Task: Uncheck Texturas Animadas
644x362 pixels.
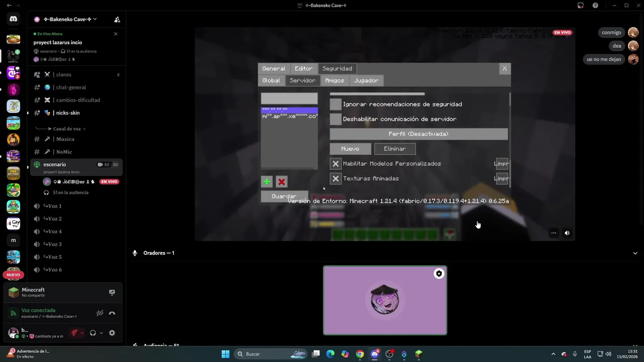Action: [336, 178]
